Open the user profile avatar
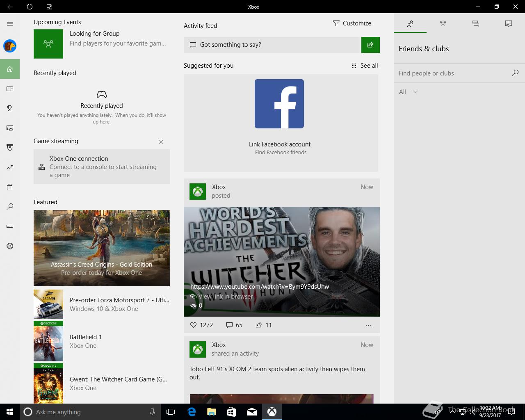Viewport: 525px width, 420px height. 10,46
